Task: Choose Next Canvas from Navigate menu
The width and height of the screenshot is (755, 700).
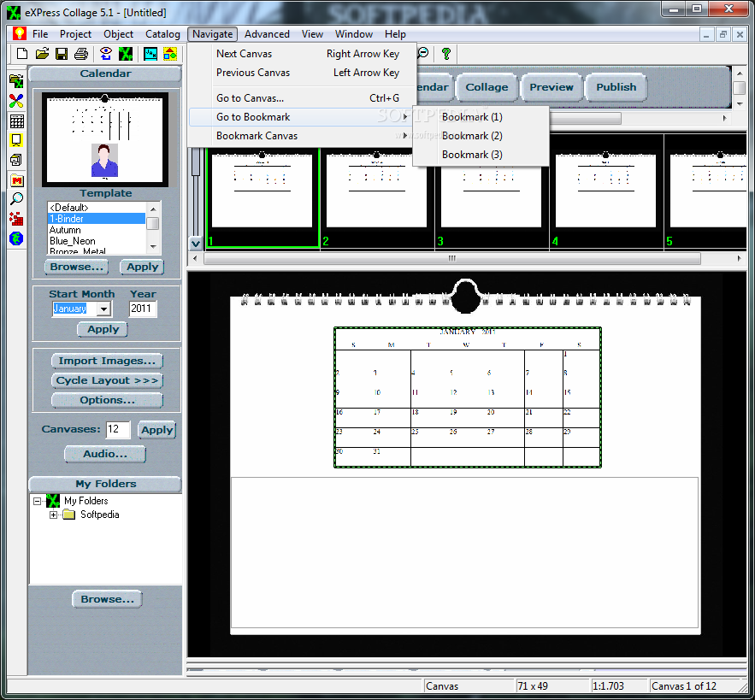Action: [x=302, y=54]
